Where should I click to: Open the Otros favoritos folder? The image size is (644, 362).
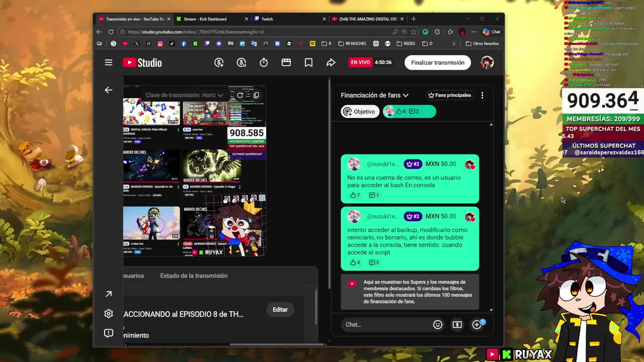pos(482,44)
